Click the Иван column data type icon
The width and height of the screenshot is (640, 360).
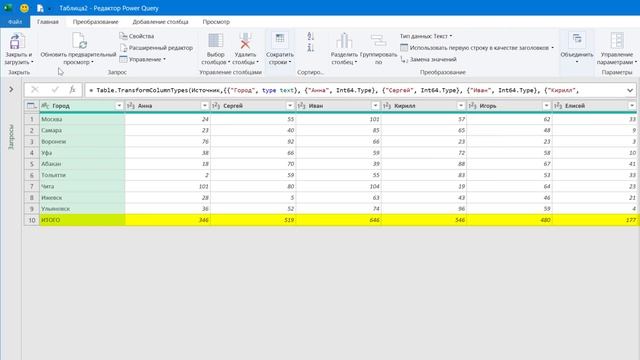pyautogui.click(x=302, y=106)
